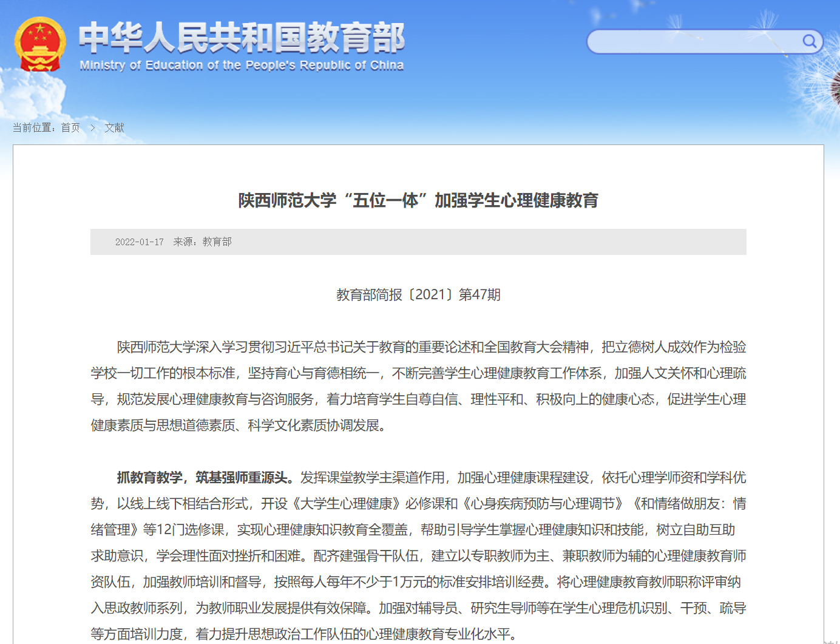
Task: Click the paragraph starting with 陕西师范大学深入学习
Action: (x=418, y=386)
